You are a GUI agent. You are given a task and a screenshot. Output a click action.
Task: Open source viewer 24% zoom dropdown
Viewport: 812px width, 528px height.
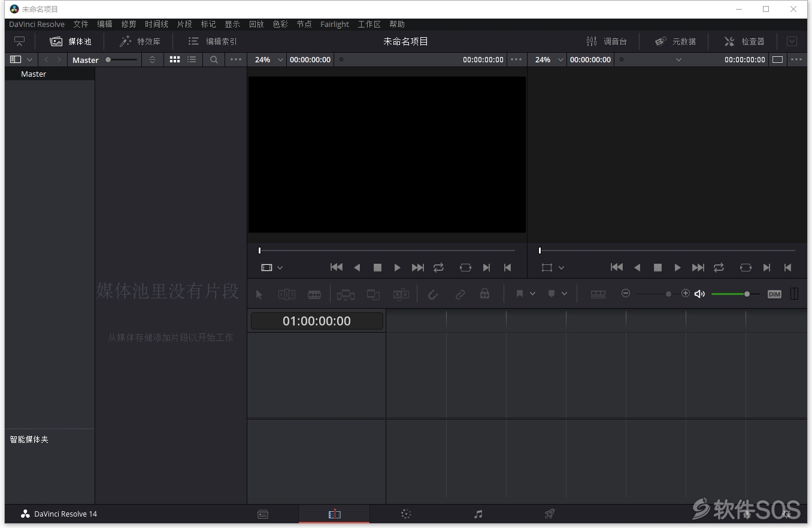[x=268, y=59]
